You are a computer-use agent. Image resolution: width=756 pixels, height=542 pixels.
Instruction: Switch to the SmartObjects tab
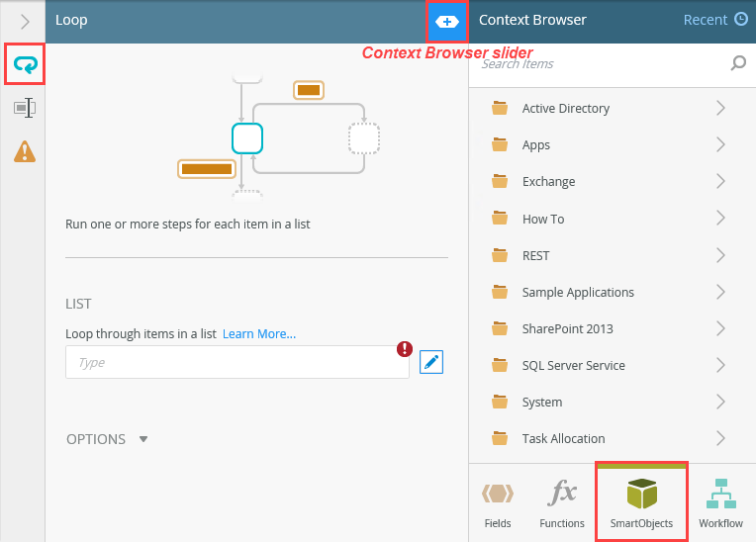641,502
